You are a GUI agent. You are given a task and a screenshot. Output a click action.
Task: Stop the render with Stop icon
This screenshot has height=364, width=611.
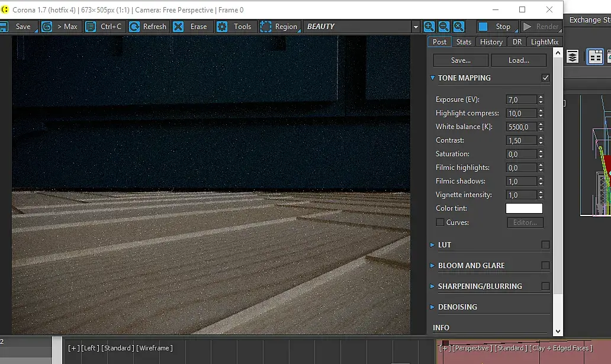(483, 27)
